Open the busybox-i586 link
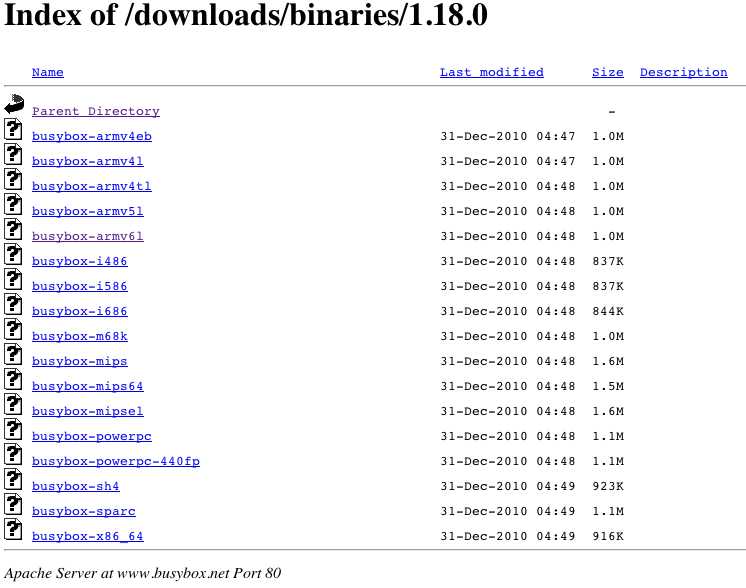This screenshot has height=588, width=746. [x=79, y=286]
